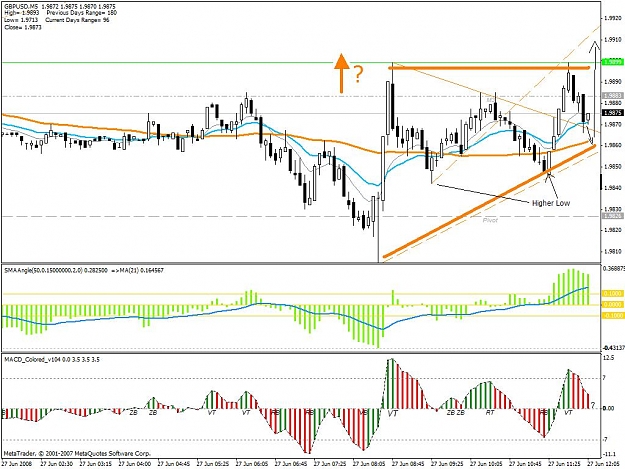
Task: Click the 1.9810 price axis value
Action: point(613,251)
